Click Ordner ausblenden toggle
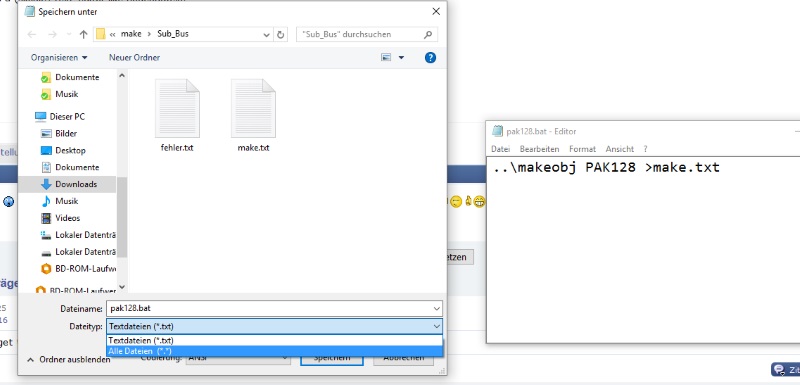 (x=69, y=360)
